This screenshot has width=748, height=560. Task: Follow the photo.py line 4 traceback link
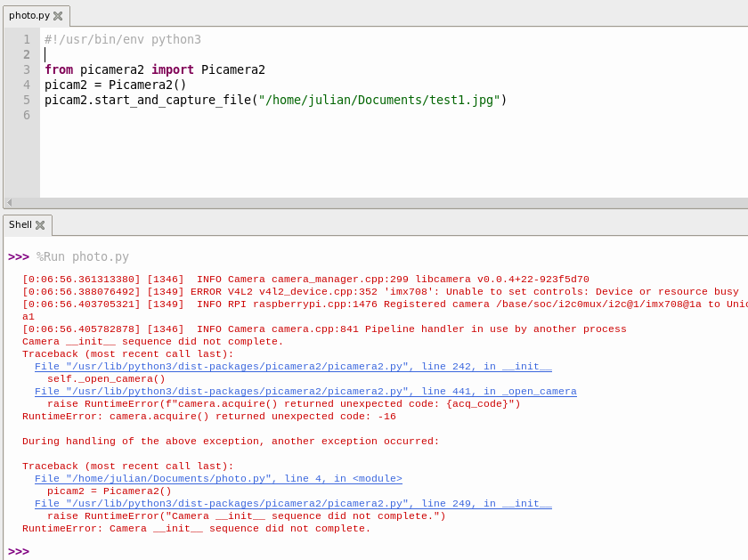(218, 478)
